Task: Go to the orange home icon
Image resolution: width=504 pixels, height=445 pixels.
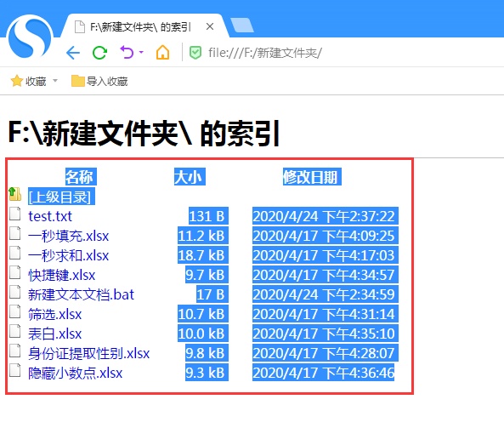Action: pyautogui.click(x=162, y=52)
